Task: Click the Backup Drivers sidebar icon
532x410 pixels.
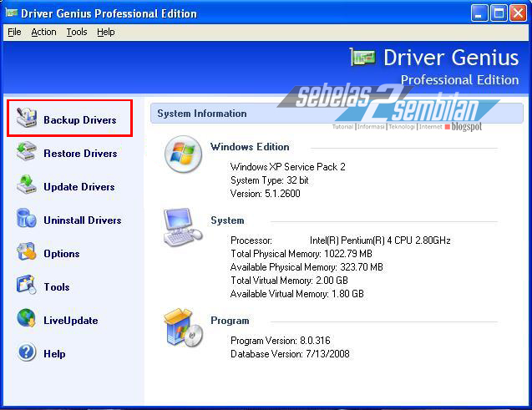Action: (x=27, y=118)
